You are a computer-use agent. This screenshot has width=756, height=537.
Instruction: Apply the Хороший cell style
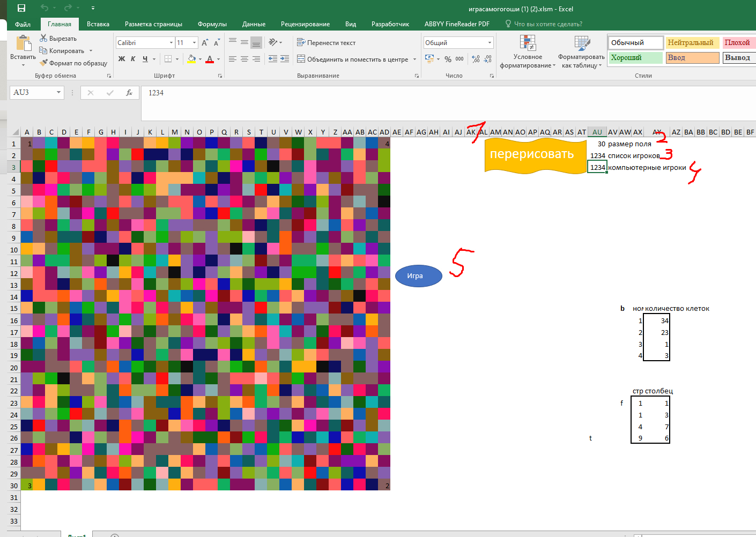(x=635, y=57)
